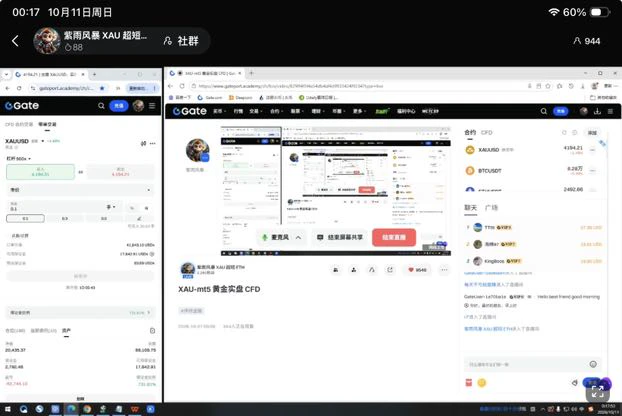Open WPS icon in taskbar
Image resolution: width=622 pixels, height=416 pixels.
pos(134,409)
